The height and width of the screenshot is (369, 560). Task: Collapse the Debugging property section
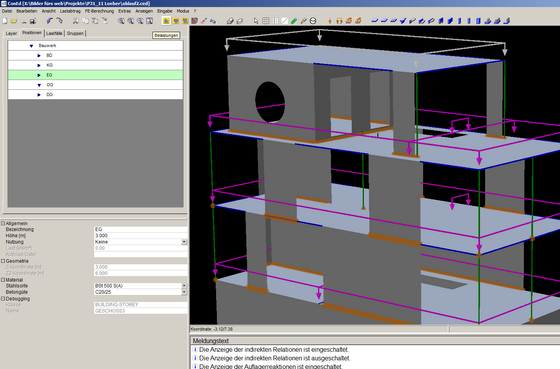pyautogui.click(x=3, y=299)
